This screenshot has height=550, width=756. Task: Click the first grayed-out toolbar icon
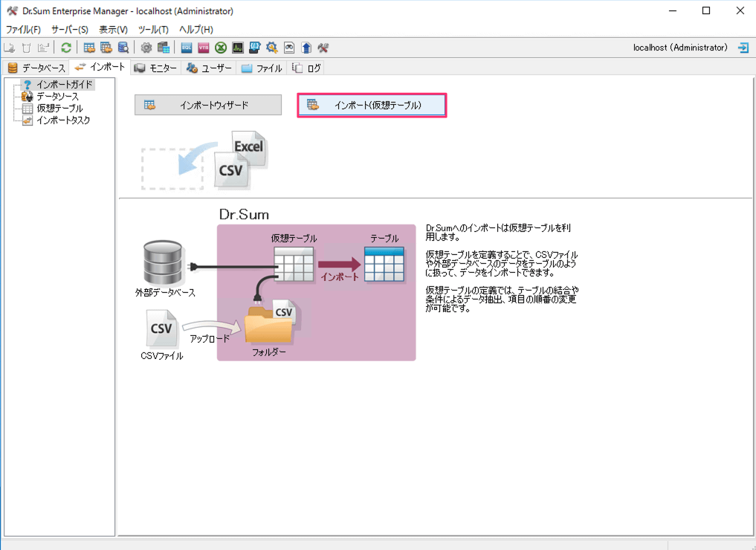9,48
